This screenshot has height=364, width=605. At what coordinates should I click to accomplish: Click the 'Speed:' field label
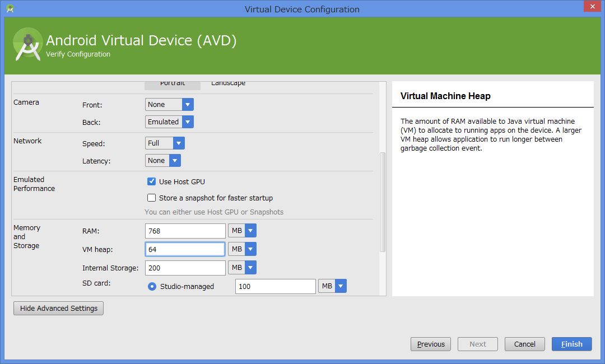94,143
